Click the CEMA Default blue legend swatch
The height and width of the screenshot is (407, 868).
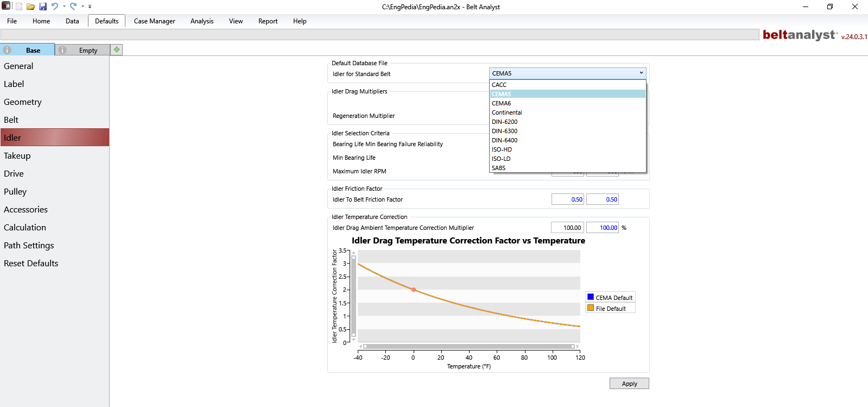pos(591,297)
